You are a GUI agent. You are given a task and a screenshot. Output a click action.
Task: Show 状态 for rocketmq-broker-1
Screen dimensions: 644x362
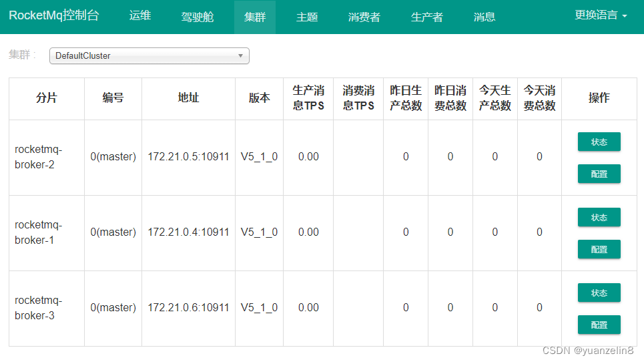click(599, 217)
